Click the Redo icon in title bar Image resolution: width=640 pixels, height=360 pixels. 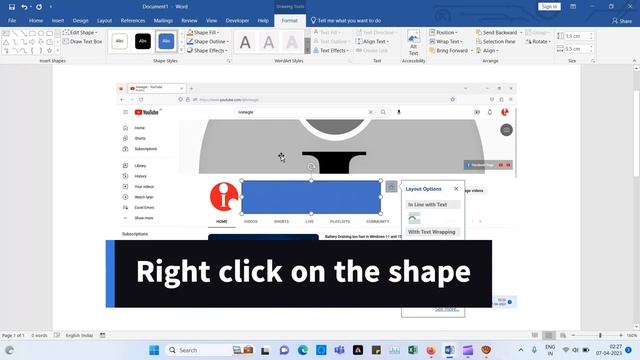tap(39, 7)
